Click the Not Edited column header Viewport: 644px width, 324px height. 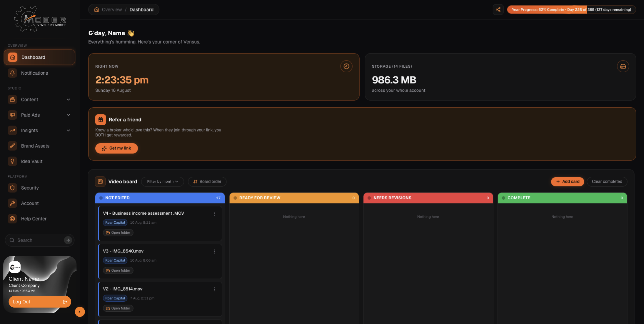coord(160,198)
